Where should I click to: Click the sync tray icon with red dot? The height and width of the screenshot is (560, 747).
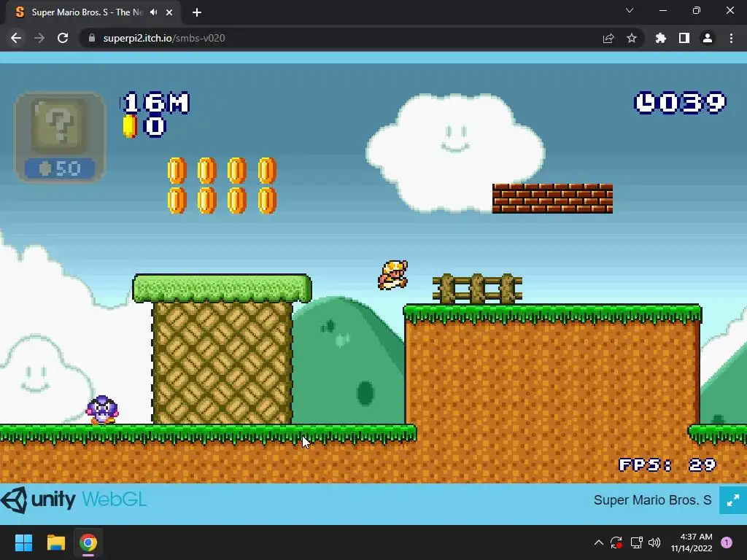(616, 542)
